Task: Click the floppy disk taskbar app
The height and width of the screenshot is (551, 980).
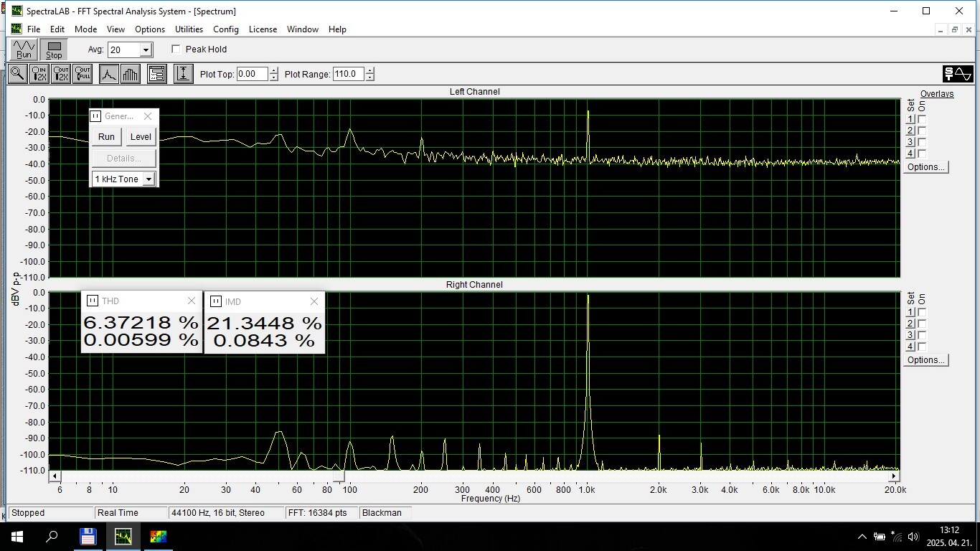Action: click(x=88, y=537)
